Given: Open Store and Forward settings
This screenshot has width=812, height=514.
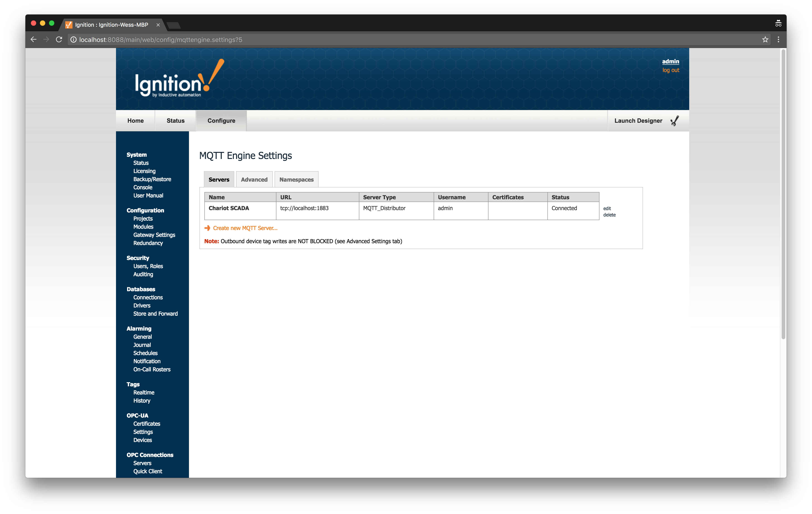Looking at the screenshot, I should tap(155, 313).
